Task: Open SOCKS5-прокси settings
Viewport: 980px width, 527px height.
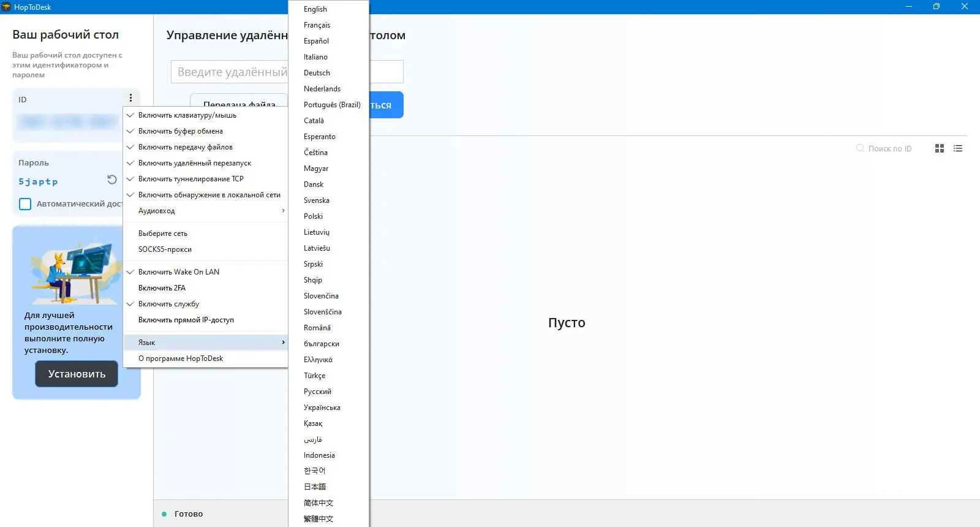Action: click(x=206, y=249)
